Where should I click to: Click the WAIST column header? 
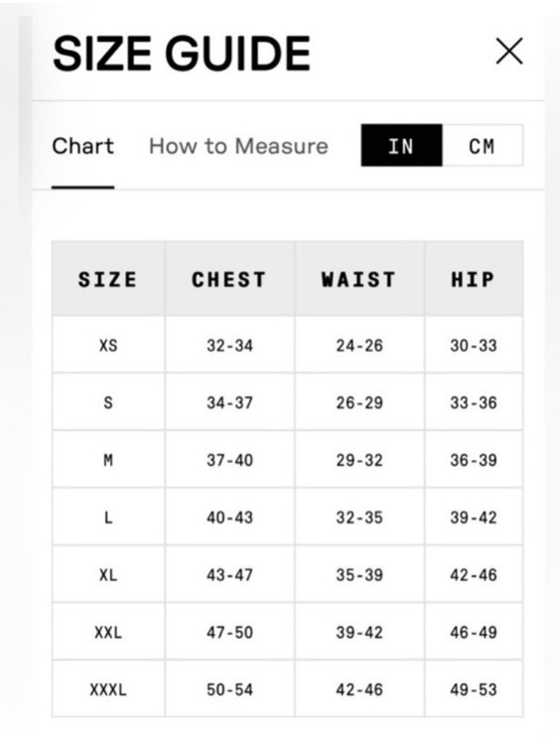tap(358, 279)
